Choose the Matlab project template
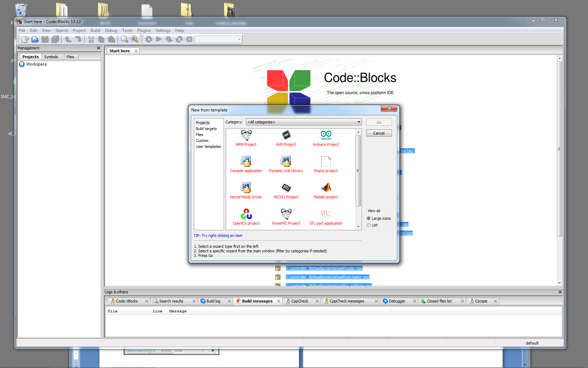This screenshot has width=588, height=368. click(326, 191)
